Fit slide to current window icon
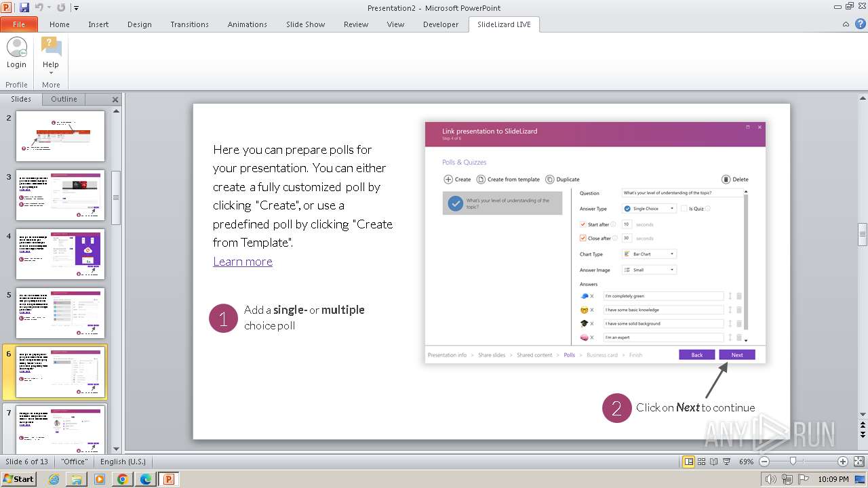Image resolution: width=868 pixels, height=488 pixels. [858, 462]
